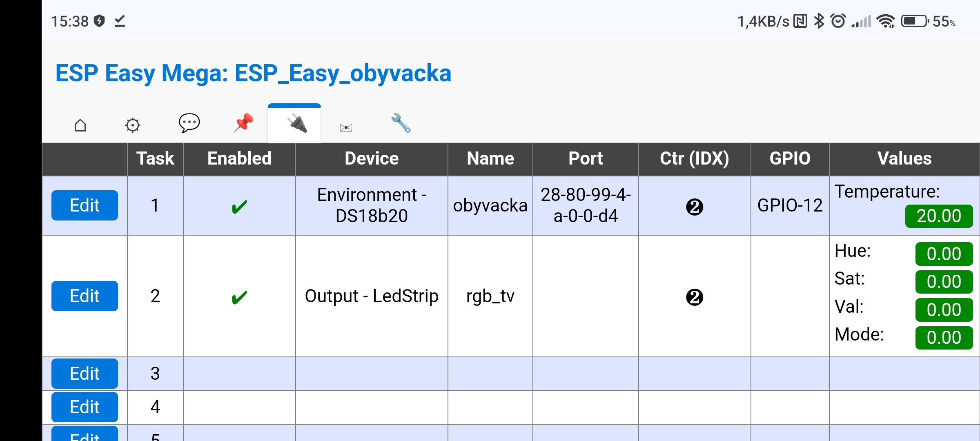The height and width of the screenshot is (441, 980).
Task: Click controller 2 icon for obyvacka task
Action: (694, 207)
